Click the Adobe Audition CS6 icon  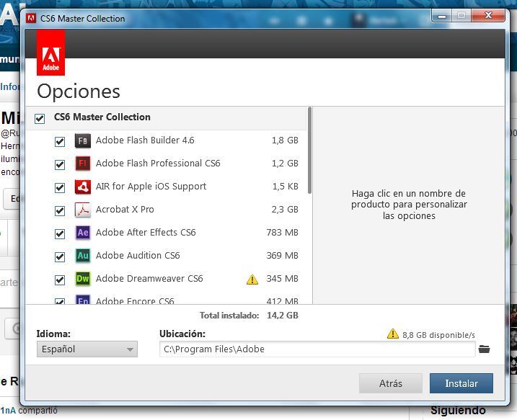coord(83,256)
